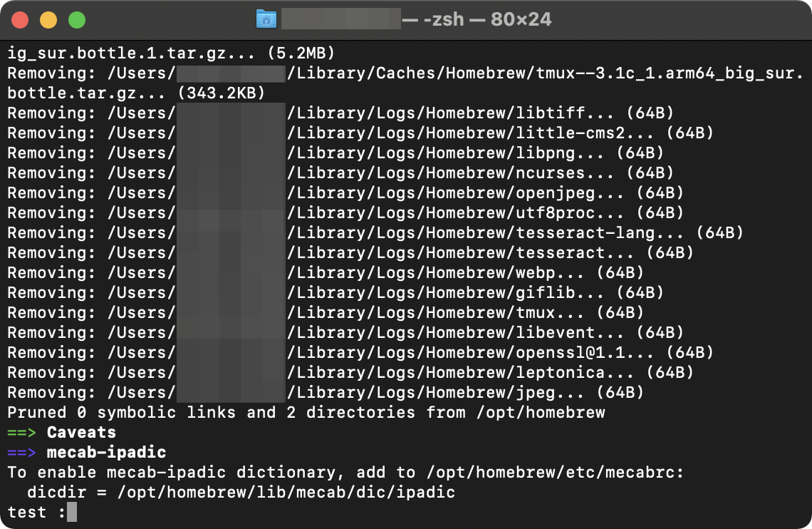Viewport: 812px width, 529px height.
Task: Click the line removing the leptonica log
Action: [350, 373]
